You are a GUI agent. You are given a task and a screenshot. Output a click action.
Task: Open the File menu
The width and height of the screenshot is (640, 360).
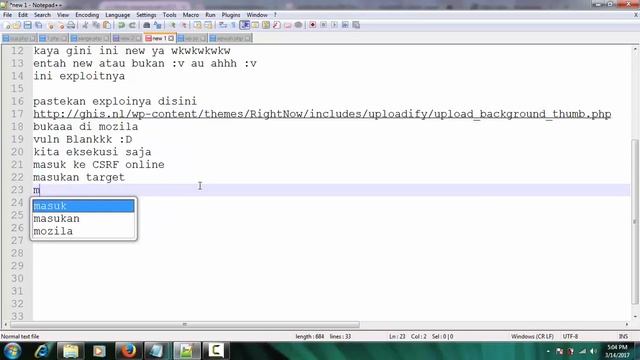click(x=7, y=15)
